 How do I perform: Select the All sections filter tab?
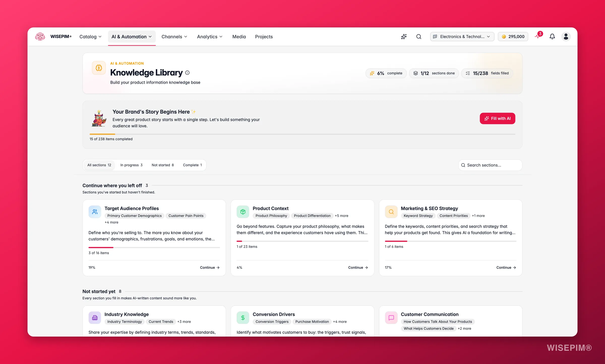pos(99,165)
